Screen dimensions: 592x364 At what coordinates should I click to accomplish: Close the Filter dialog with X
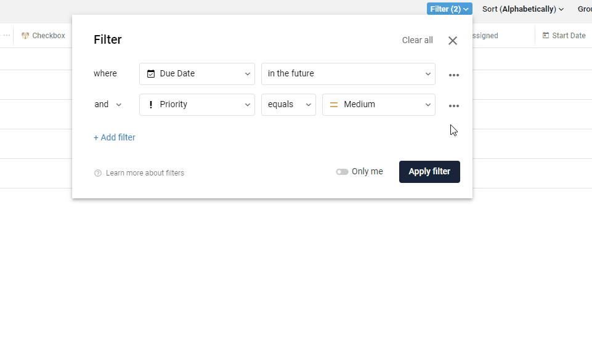pos(452,41)
